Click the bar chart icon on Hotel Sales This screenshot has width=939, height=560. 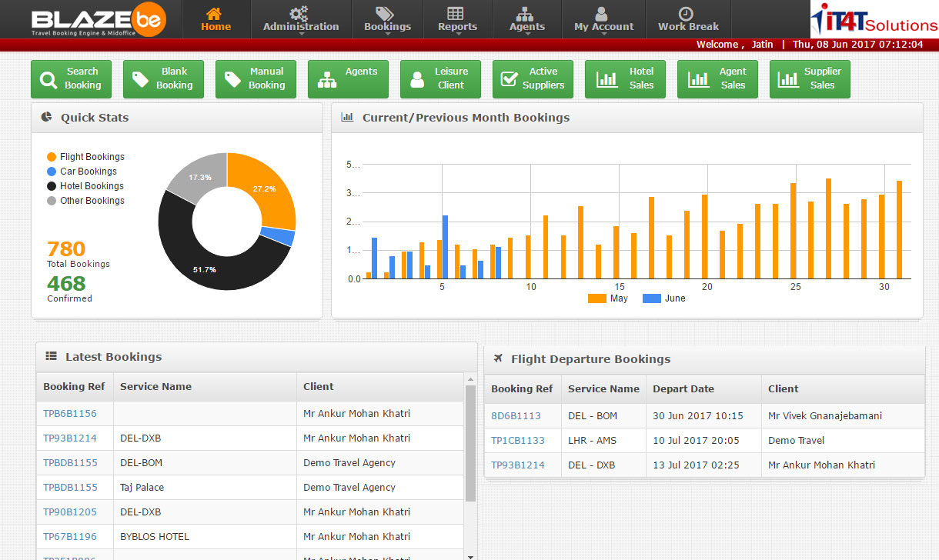click(x=607, y=79)
